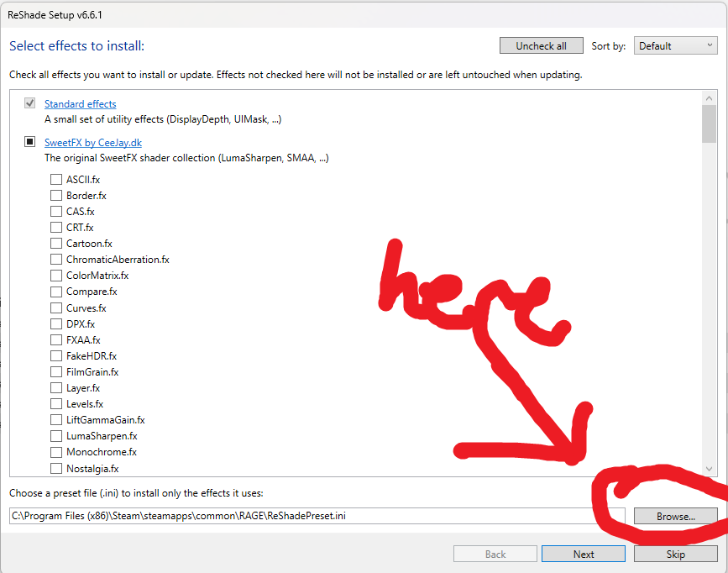Viewport: 728px width, 573px height.
Task: Open the Sort by dropdown
Action: (x=675, y=46)
